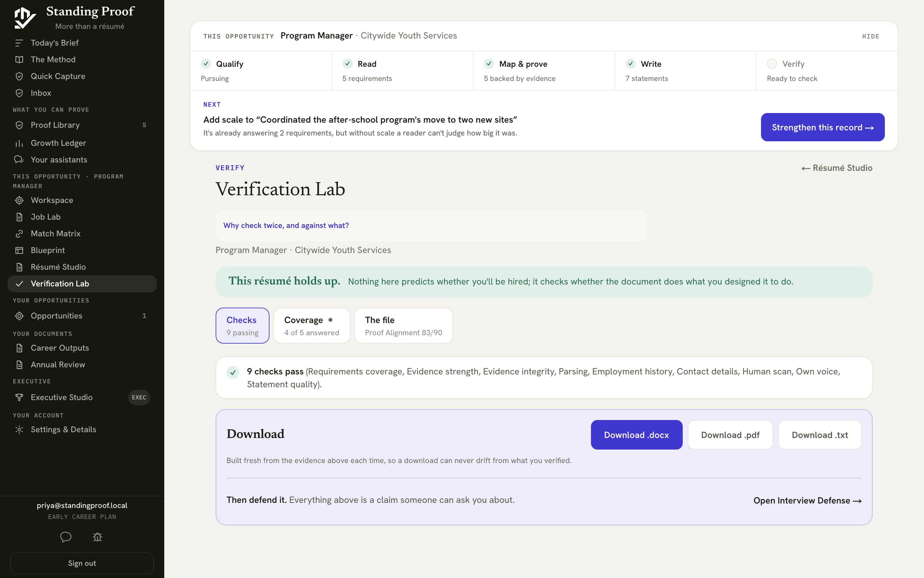Click the EXEC badge
Image resolution: width=924 pixels, height=578 pixels.
(x=139, y=398)
